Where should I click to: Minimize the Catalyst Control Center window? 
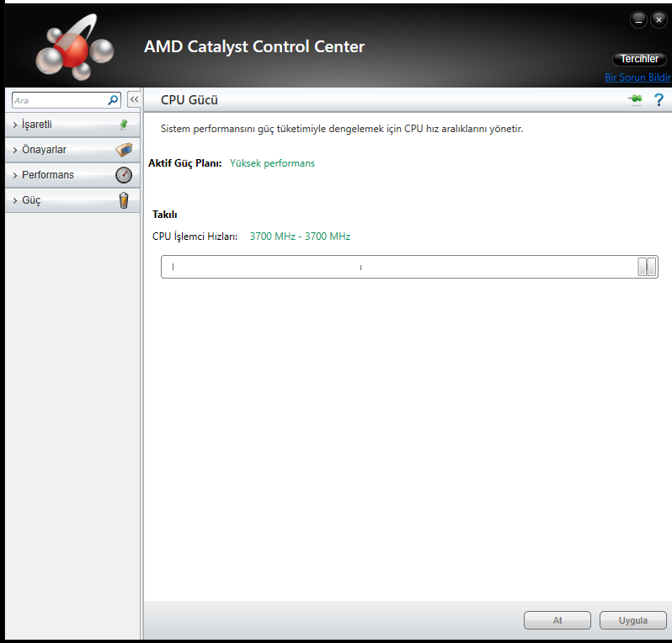point(638,19)
